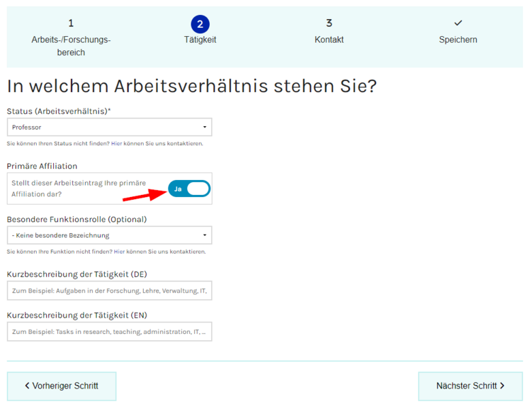Click the step 1 number icon

pos(71,24)
